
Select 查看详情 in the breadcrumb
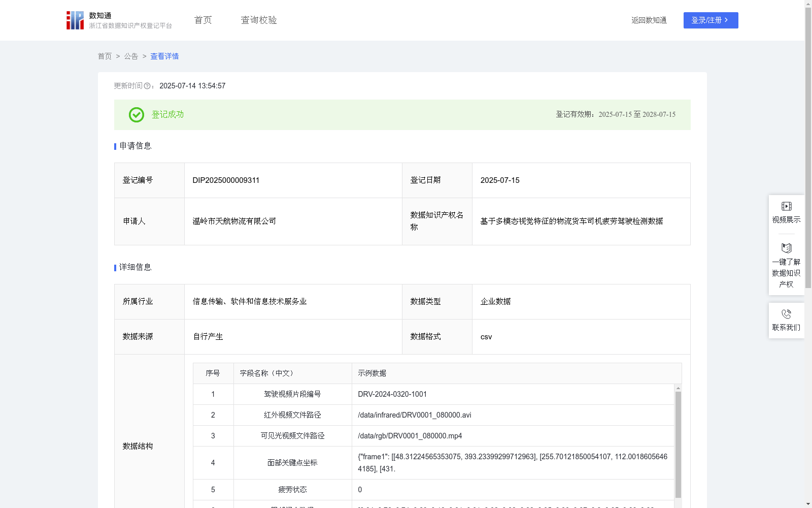coord(164,56)
